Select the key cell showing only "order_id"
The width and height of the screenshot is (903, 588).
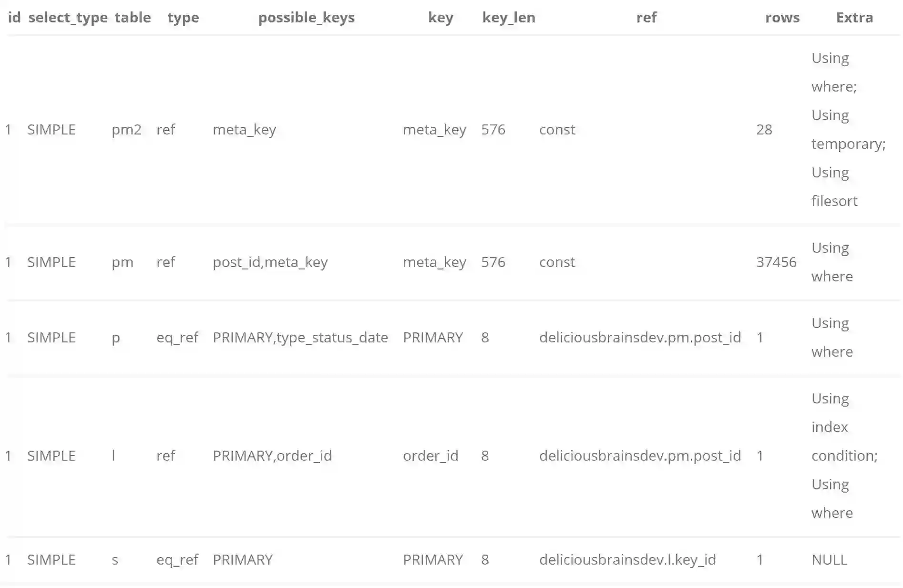[x=430, y=456]
